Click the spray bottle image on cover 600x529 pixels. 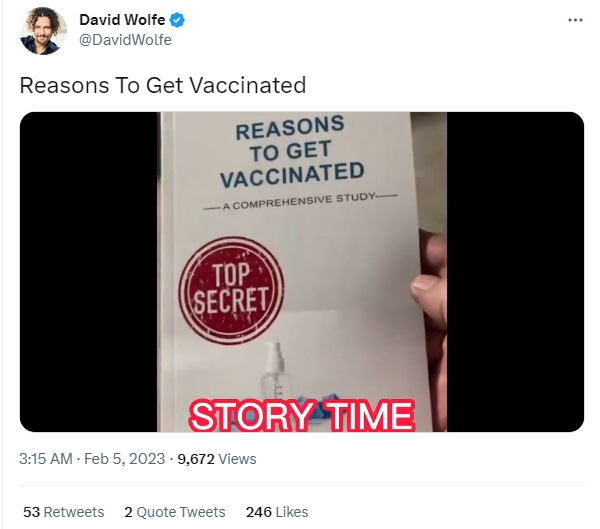276,371
